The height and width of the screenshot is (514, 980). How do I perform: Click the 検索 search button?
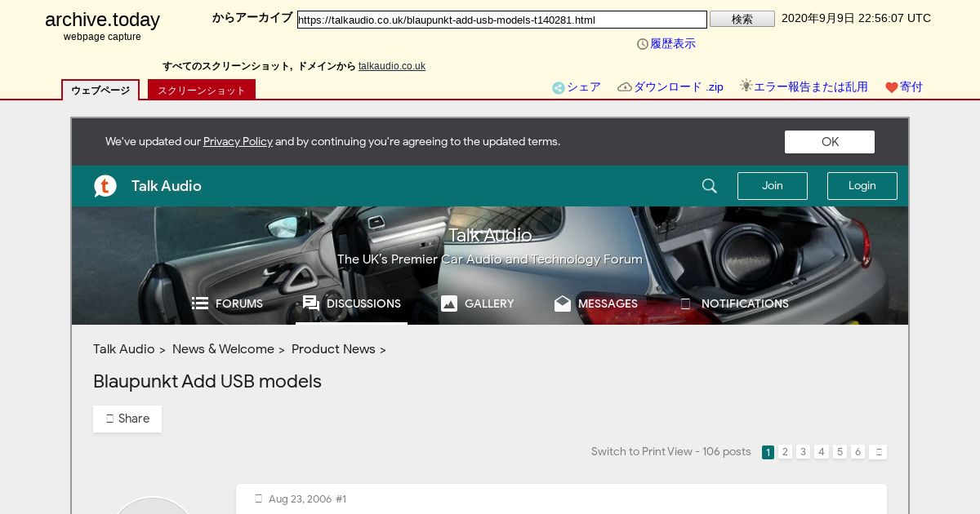(742, 19)
